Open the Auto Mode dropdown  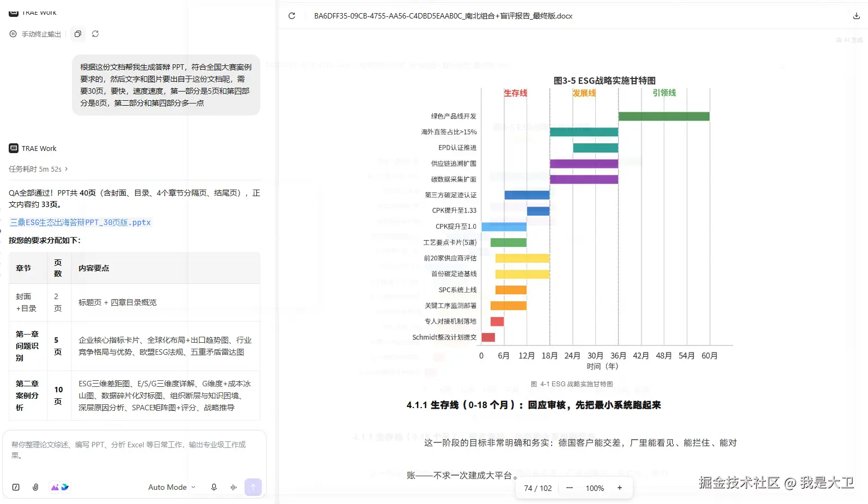(172, 487)
